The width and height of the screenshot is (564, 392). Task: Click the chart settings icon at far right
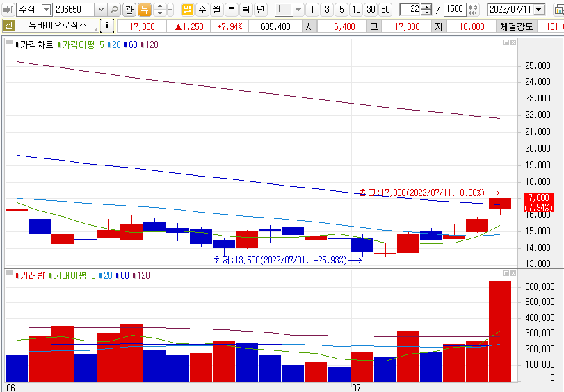coord(559,10)
